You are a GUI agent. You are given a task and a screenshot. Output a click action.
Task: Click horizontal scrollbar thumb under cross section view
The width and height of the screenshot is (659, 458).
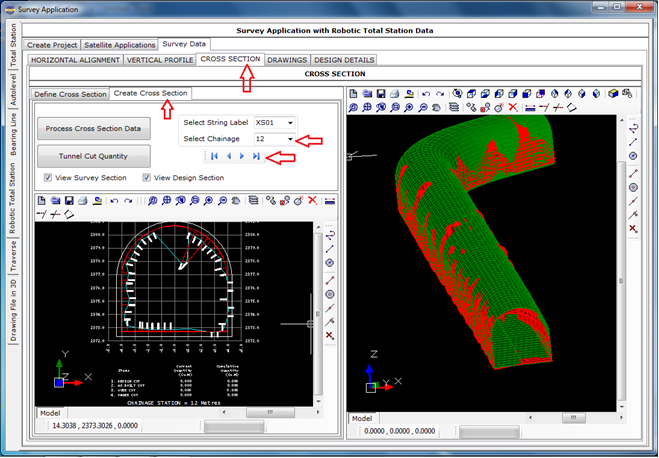(270, 412)
